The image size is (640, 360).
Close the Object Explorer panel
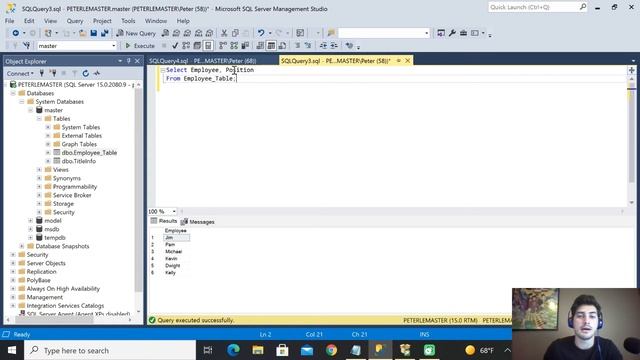click(x=137, y=61)
